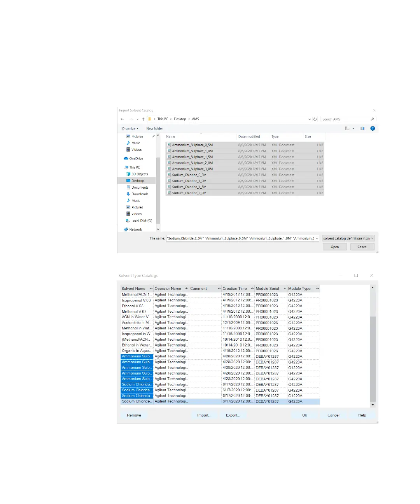Open Documents folder in the sidebar
The height and width of the screenshot is (504, 420).
click(x=137, y=187)
